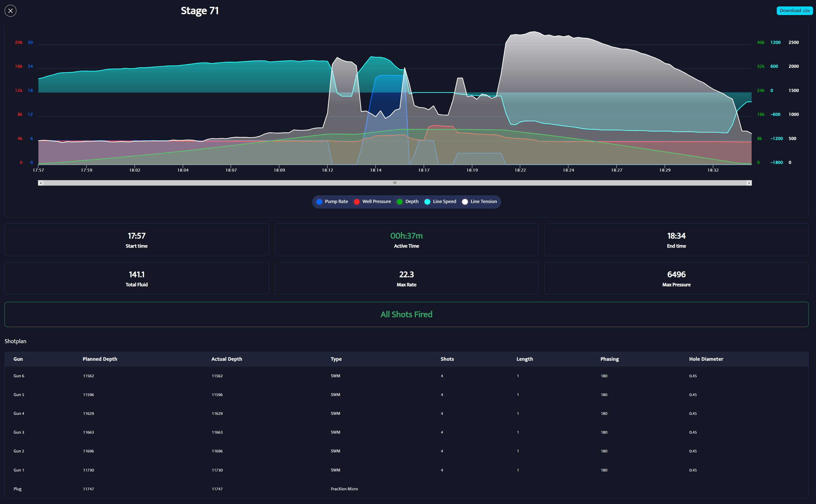Hide the Line Tension legend series

point(479,202)
